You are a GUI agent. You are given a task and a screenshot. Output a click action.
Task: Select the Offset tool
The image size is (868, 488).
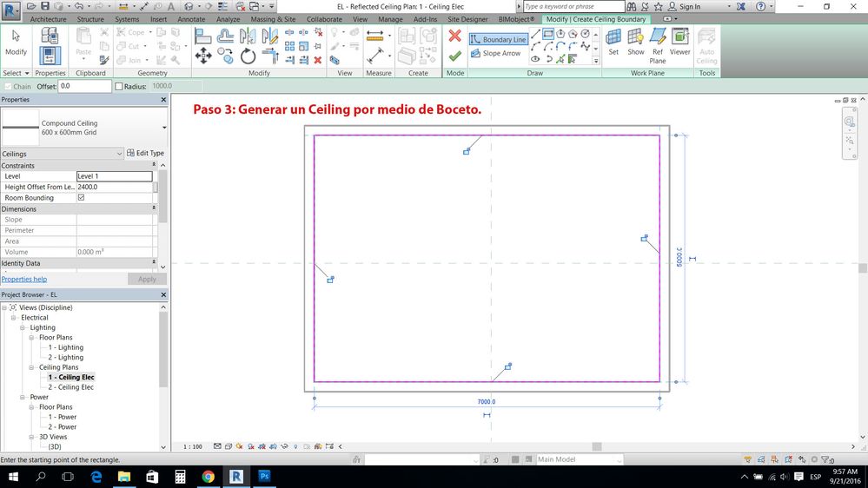[225, 36]
